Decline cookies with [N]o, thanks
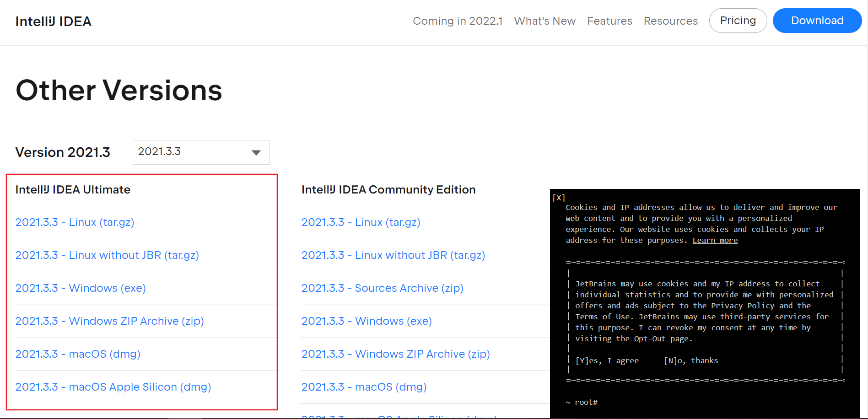This screenshot has height=419, width=868. pyautogui.click(x=691, y=360)
